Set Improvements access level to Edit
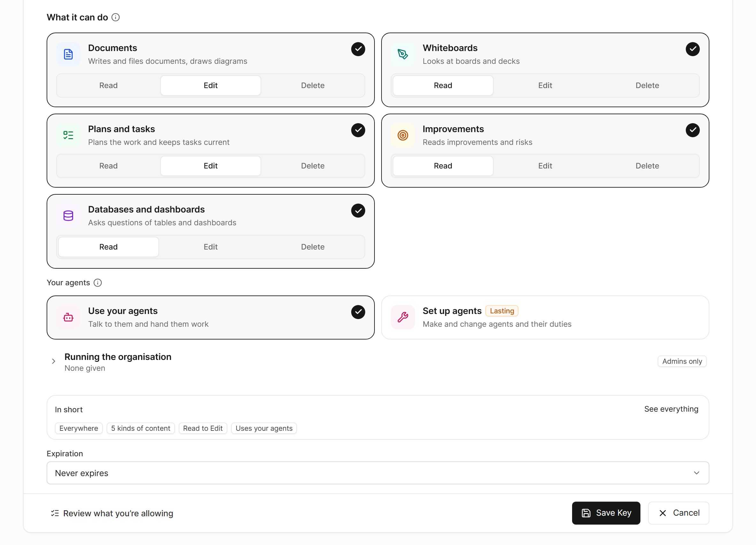This screenshot has height=545, width=756. click(x=545, y=166)
